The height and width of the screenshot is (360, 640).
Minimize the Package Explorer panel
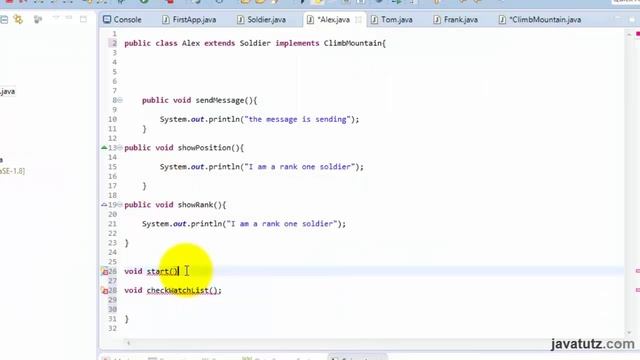pyautogui.click(x=69, y=18)
